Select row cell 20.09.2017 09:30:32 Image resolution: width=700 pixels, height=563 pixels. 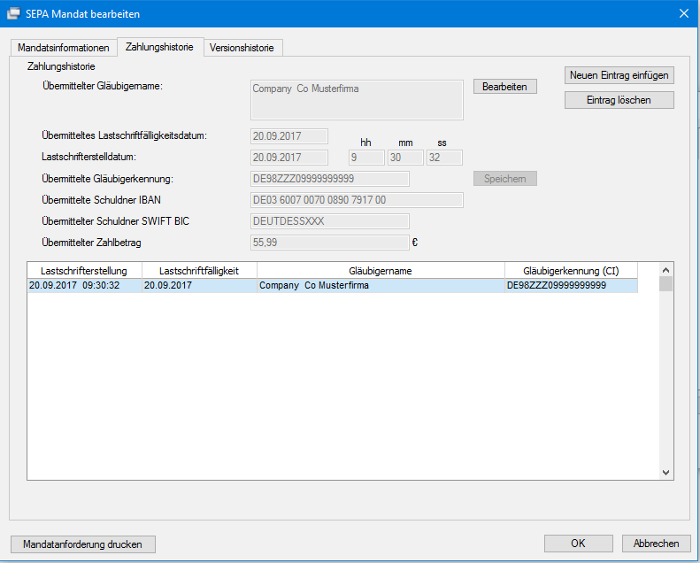point(84,286)
